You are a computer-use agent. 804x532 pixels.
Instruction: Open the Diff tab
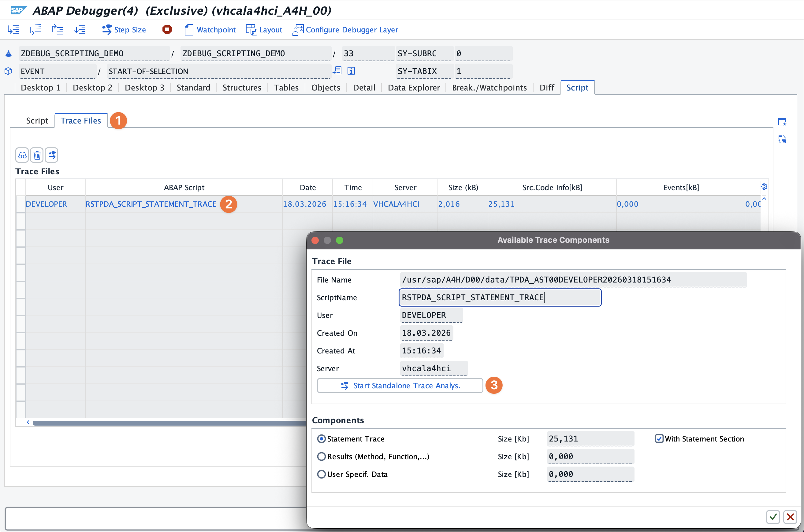click(547, 87)
